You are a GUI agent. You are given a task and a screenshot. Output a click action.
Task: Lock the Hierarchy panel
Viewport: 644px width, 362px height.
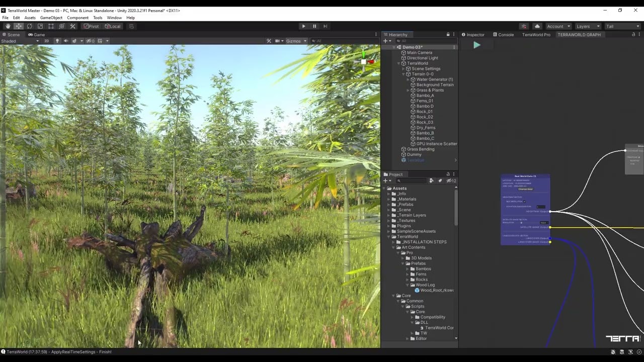click(x=448, y=35)
